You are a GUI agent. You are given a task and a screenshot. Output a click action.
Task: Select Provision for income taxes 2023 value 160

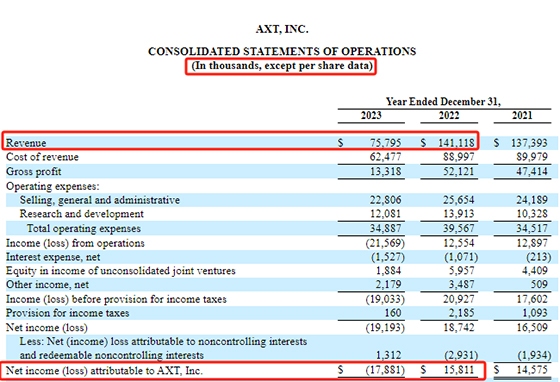[392, 313]
